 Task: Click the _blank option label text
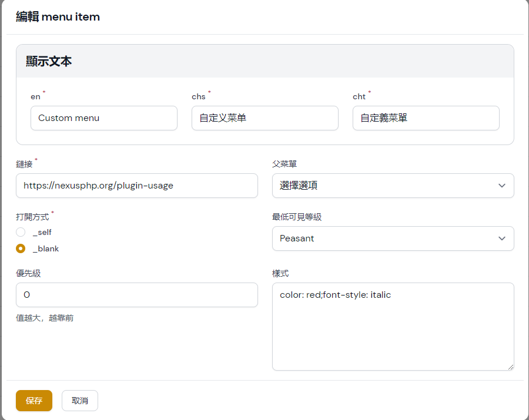coord(46,248)
